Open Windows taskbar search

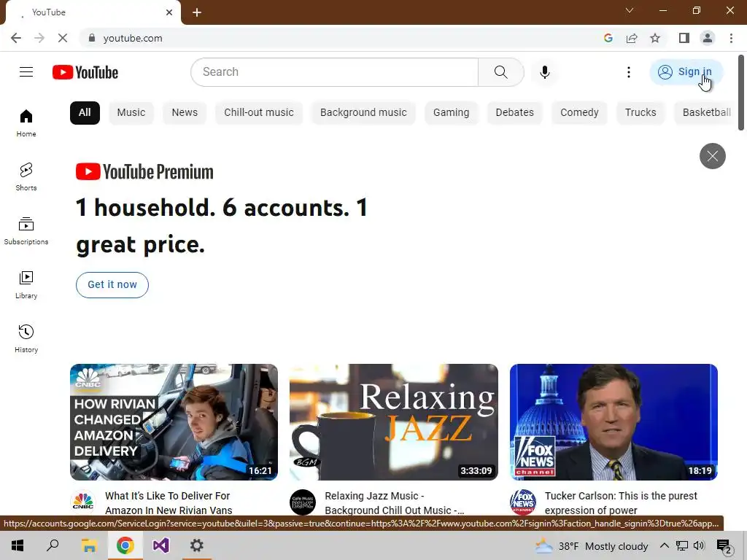click(53, 545)
